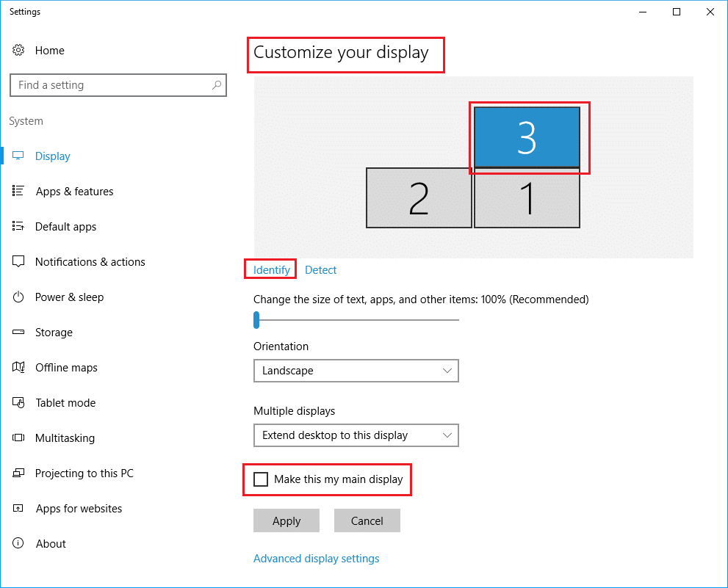The width and height of the screenshot is (728, 588).
Task: Open Advanced display settings
Action: [x=316, y=558]
